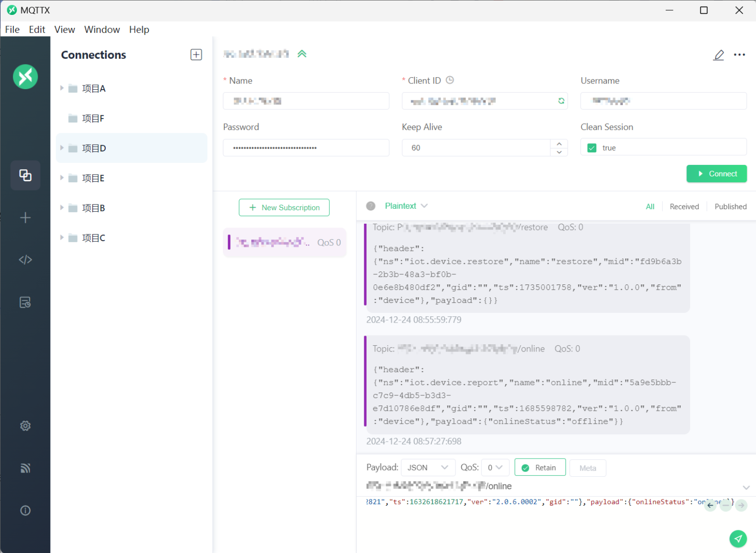Select the 项目C connection group

[131, 238]
